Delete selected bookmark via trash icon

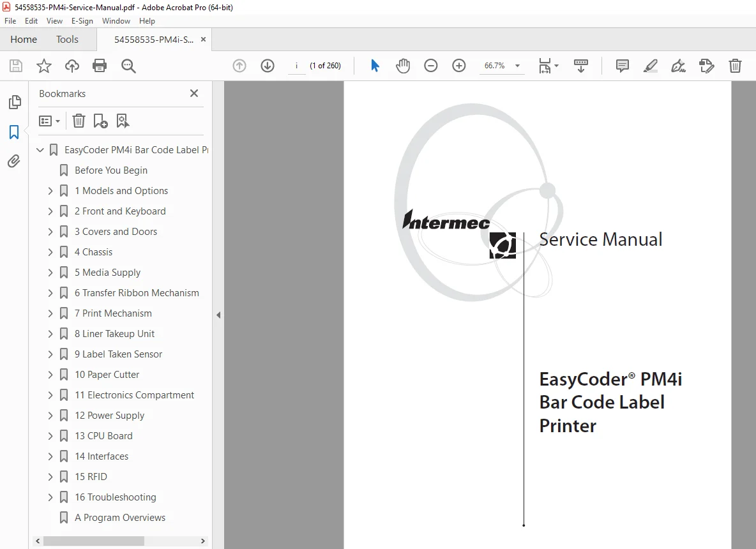(x=79, y=121)
